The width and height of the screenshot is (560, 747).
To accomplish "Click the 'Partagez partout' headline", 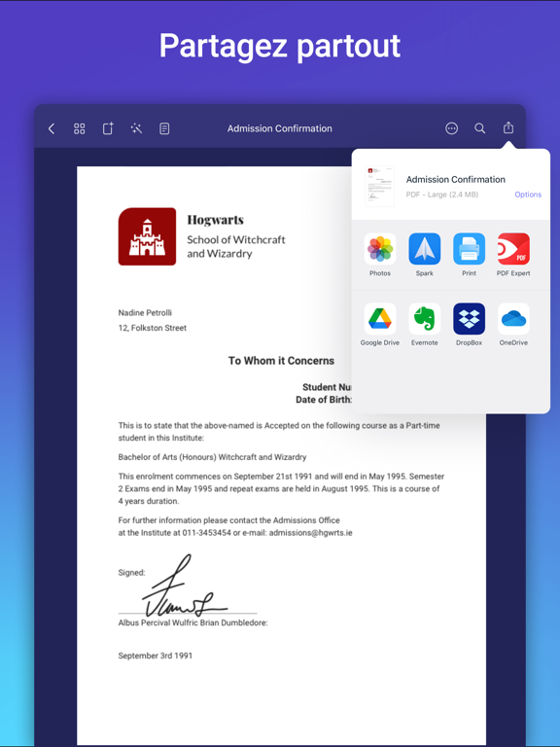I will tap(280, 47).
